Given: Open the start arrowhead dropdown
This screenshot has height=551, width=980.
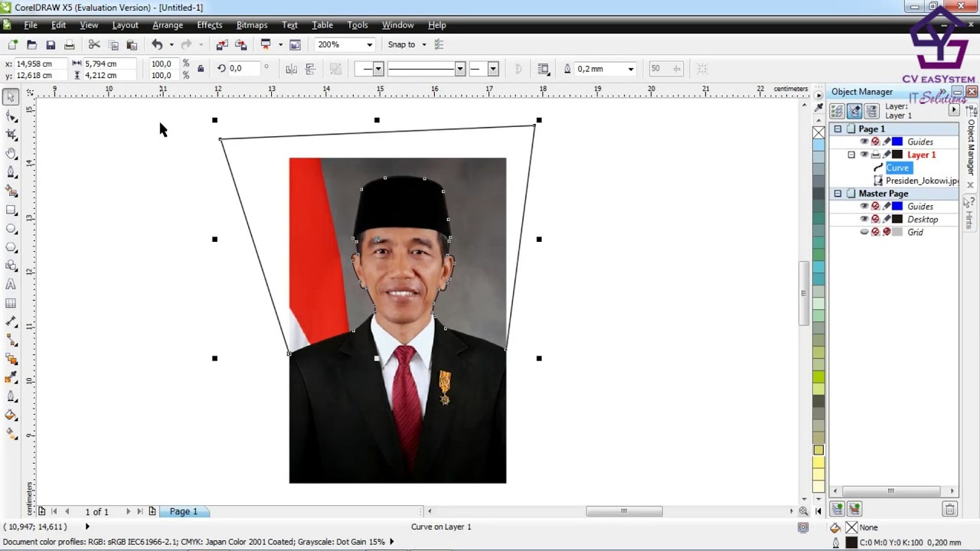Looking at the screenshot, I should (377, 69).
